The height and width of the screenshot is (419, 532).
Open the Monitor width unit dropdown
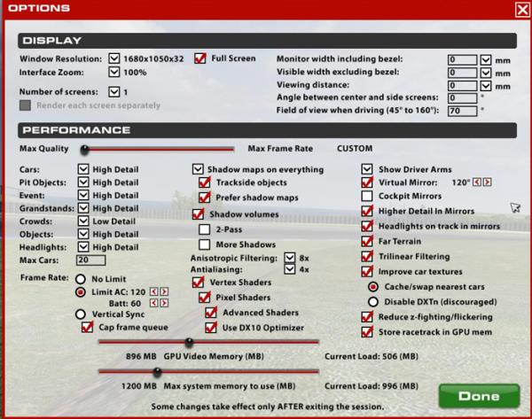point(486,59)
